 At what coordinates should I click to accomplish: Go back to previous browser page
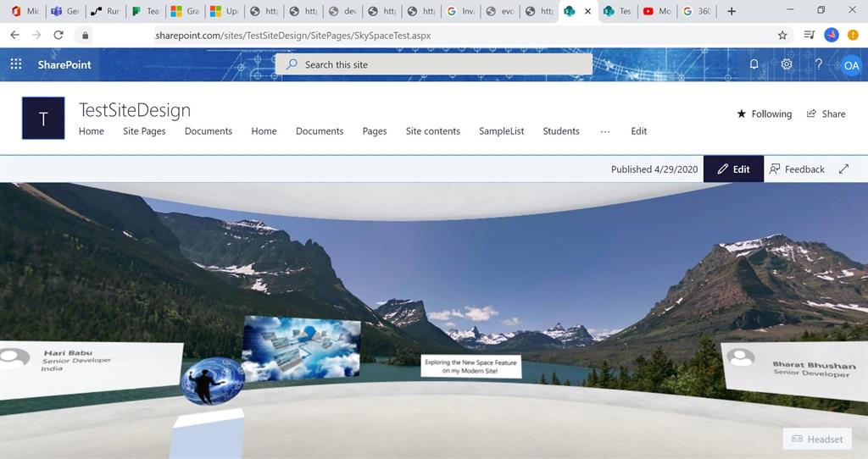click(15, 35)
